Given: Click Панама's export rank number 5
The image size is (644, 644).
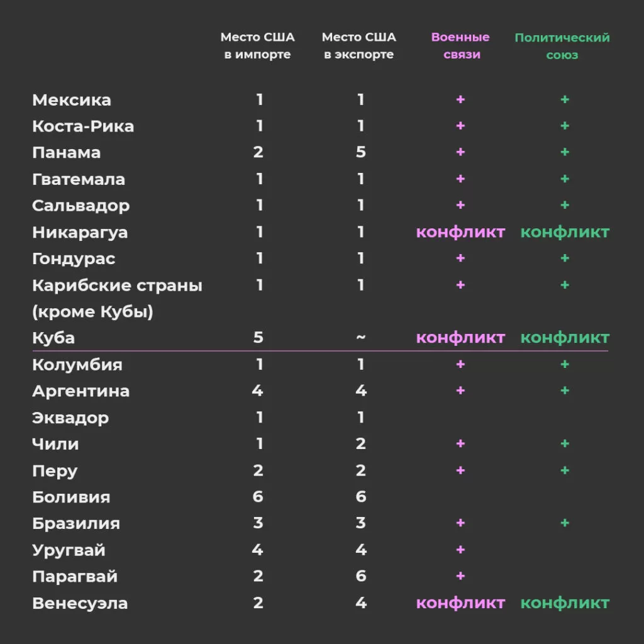Looking at the screenshot, I should click(x=360, y=153).
